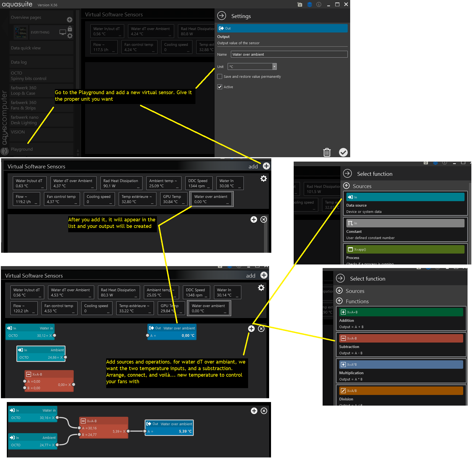This screenshot has height=464, width=476.
Task: Open dots menu on DDC Speed 1344 rpm tile
Action: pos(209,188)
